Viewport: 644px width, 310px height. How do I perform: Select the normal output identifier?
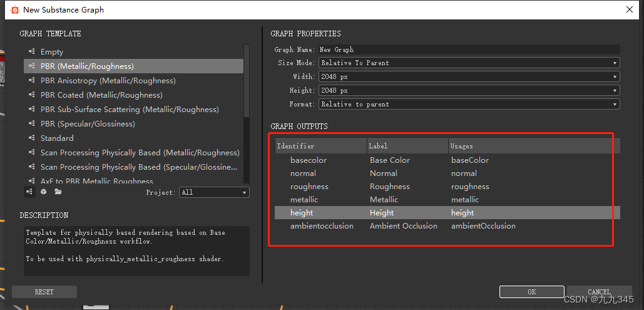pos(303,173)
